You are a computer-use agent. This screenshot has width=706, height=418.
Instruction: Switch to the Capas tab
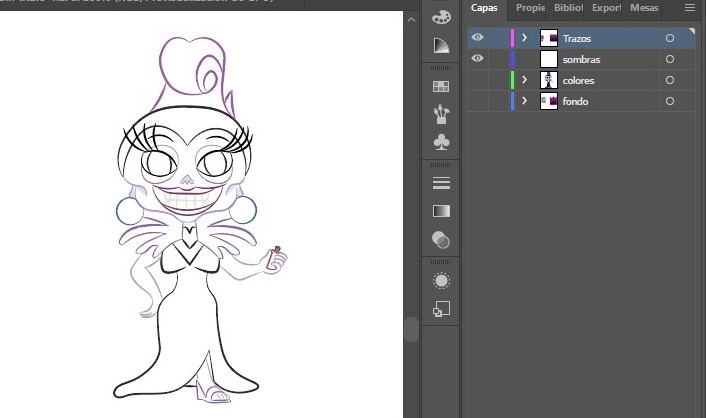point(484,8)
